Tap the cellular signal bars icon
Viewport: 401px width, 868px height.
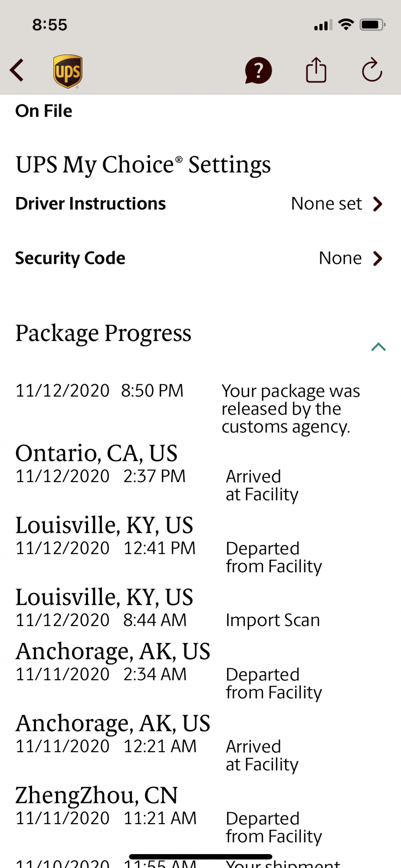323,26
